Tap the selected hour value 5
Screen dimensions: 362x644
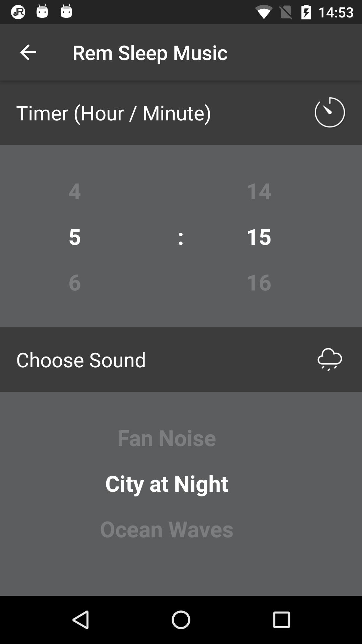tap(74, 236)
